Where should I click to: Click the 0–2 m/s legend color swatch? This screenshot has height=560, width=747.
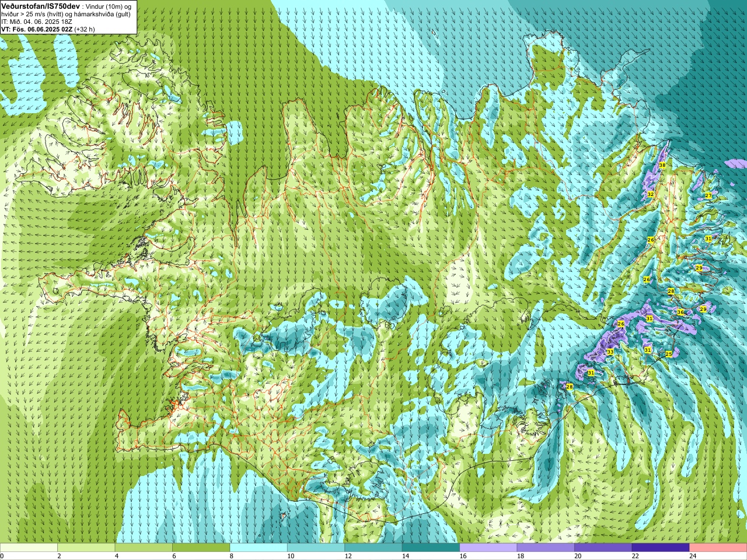tap(29, 548)
